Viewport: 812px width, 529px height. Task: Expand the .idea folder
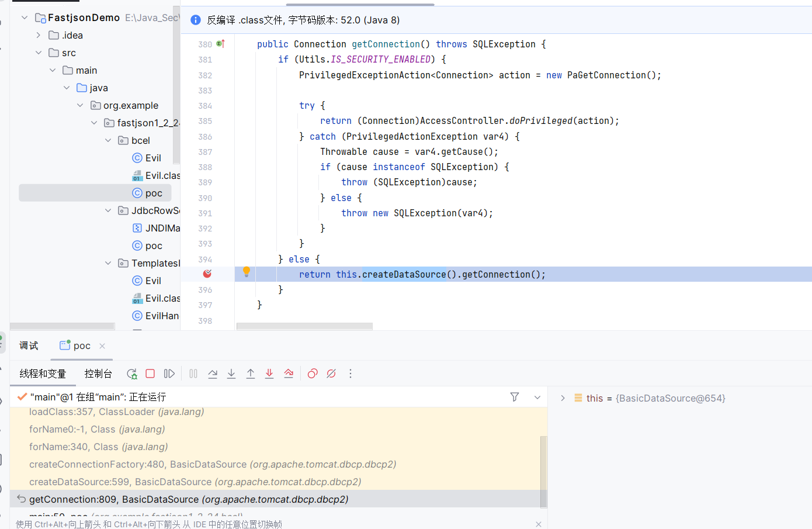(39, 35)
